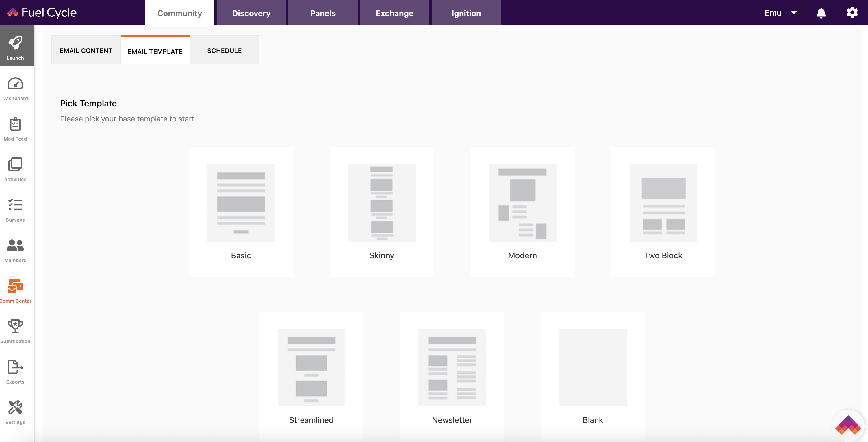Choose the Streamlined template thumbnail
The image size is (868, 442).
coord(311,367)
